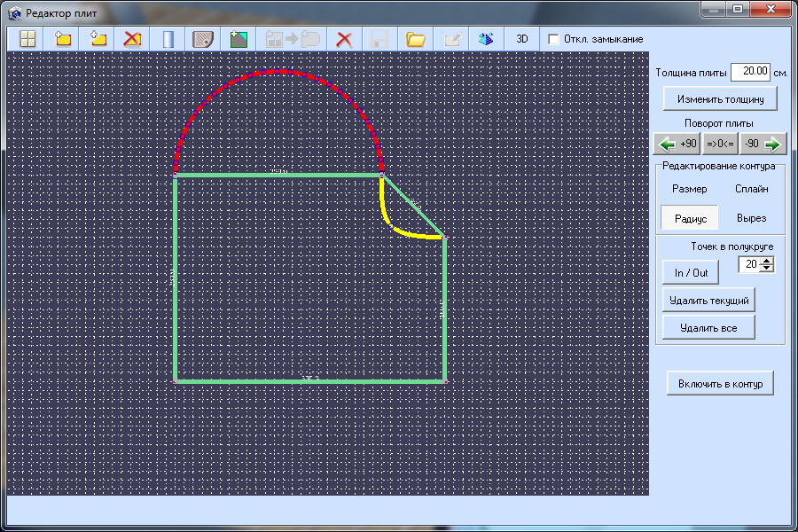This screenshot has height=532, width=798.
Task: Rotate slab with the +90 button
Action: 677,144
